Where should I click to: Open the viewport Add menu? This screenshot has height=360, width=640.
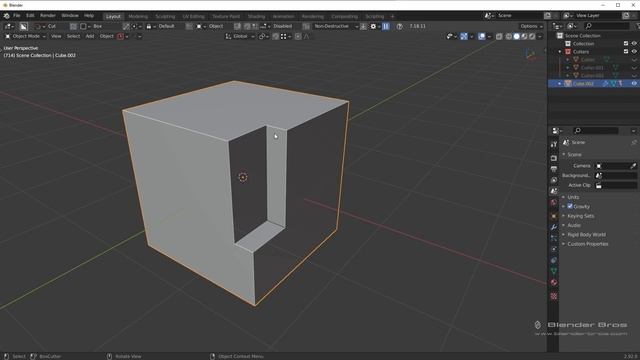pyautogui.click(x=90, y=36)
